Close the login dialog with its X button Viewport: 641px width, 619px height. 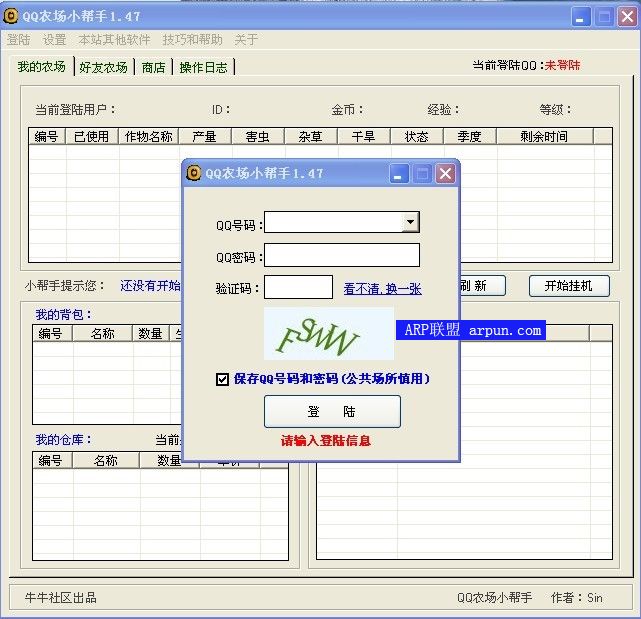(x=446, y=174)
